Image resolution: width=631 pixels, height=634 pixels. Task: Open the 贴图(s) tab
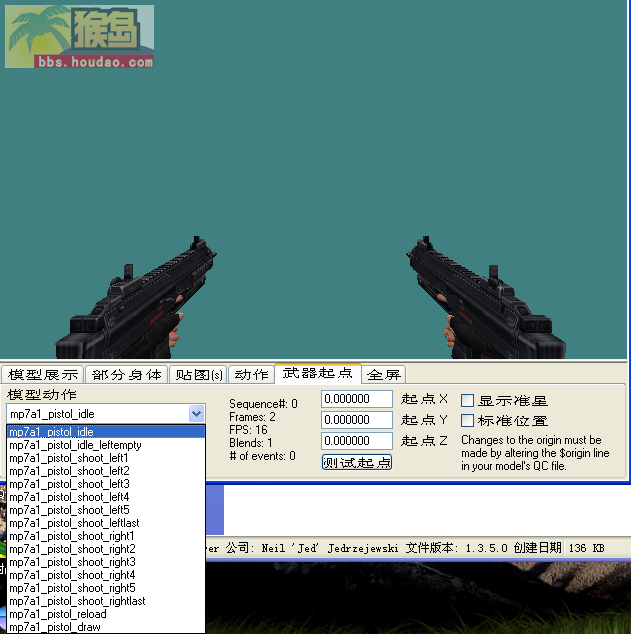(x=198, y=374)
